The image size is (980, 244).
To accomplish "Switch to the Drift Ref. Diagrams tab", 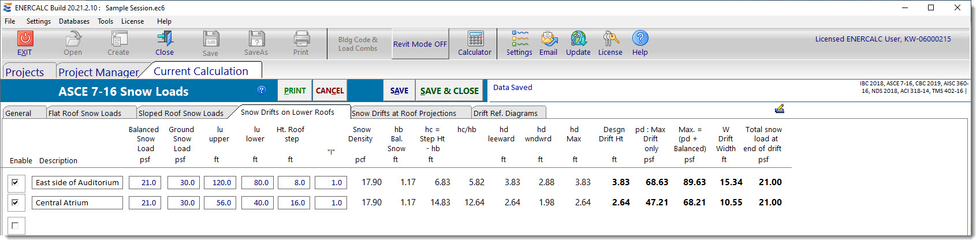I will pos(505,114).
